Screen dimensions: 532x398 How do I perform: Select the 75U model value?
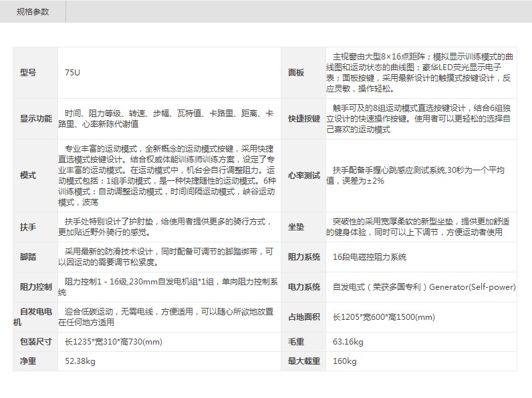tap(72, 72)
